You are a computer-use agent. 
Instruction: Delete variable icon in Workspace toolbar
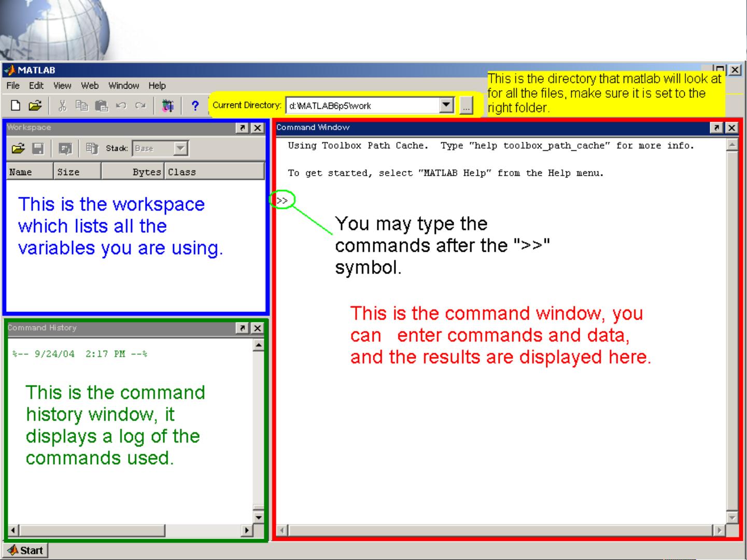point(92,149)
